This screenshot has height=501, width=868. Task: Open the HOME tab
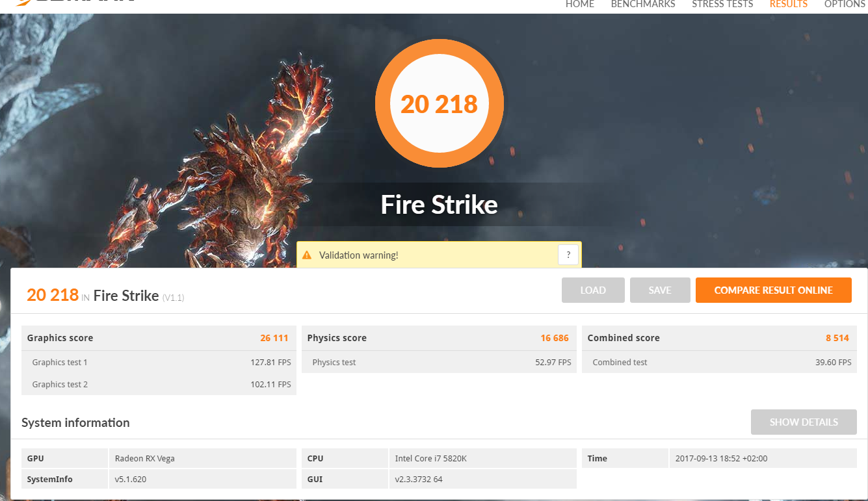point(579,5)
